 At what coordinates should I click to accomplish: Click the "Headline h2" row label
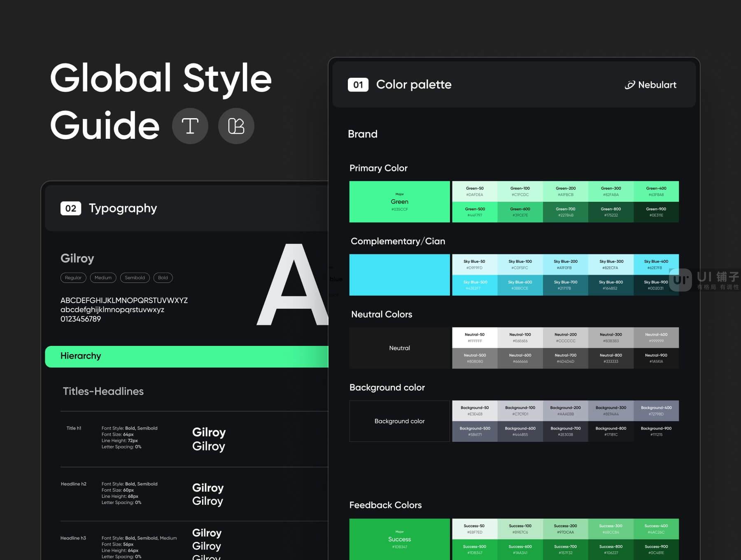[x=74, y=484]
